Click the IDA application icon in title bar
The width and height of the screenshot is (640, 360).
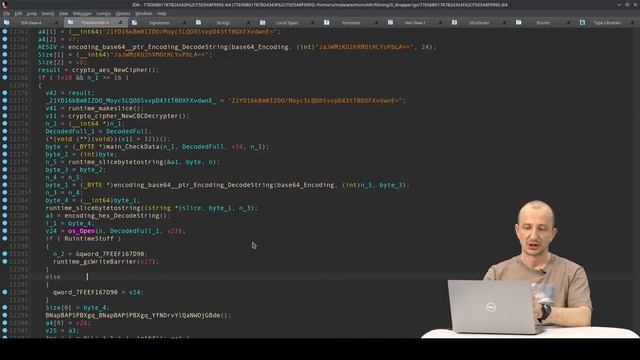pos(4,4)
